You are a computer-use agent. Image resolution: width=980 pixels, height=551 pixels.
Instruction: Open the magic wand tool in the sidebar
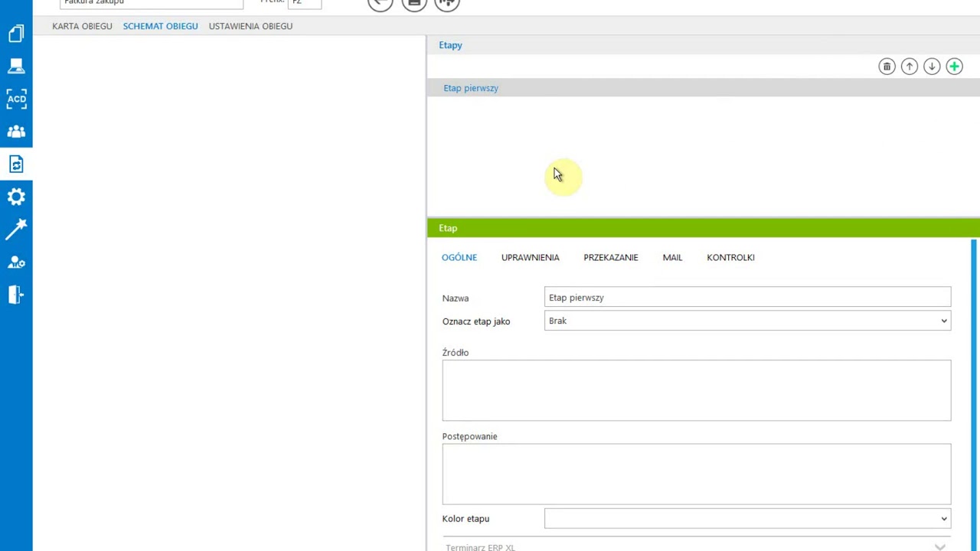[x=16, y=229]
